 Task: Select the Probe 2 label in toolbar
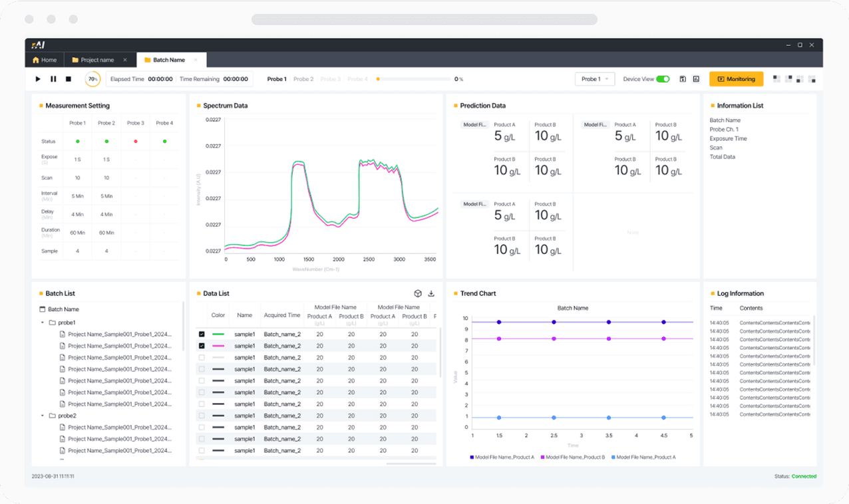click(303, 79)
